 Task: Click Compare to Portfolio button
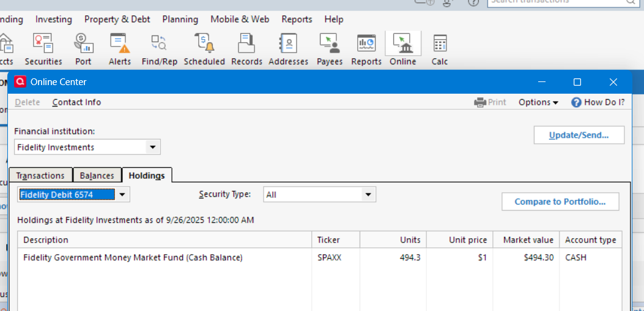pyautogui.click(x=560, y=201)
